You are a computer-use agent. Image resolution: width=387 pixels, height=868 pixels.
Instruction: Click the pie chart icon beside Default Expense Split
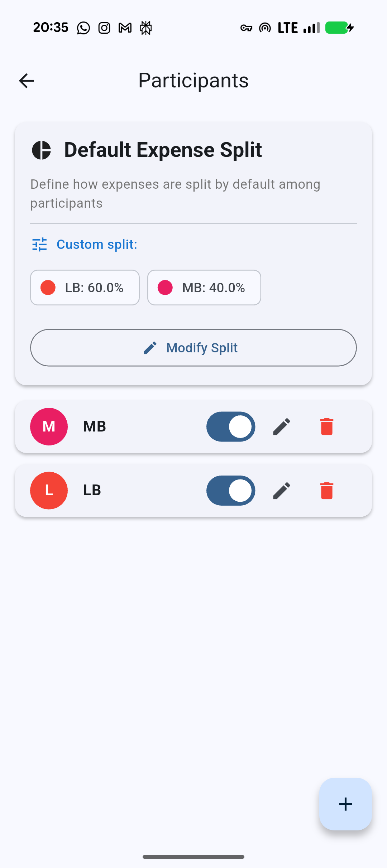(x=42, y=150)
